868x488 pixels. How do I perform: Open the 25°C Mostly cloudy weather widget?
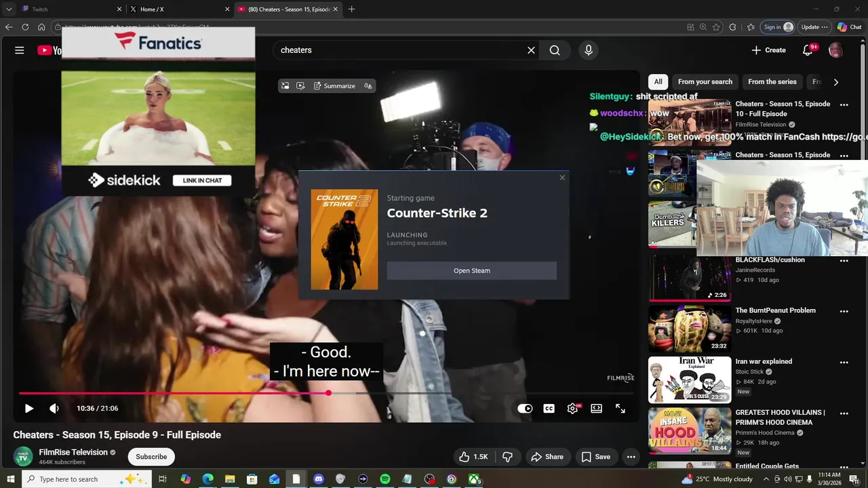[x=718, y=479]
